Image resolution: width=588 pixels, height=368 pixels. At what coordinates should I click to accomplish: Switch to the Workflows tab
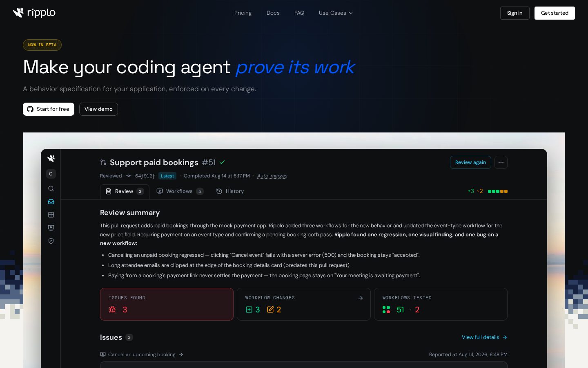pyautogui.click(x=180, y=191)
